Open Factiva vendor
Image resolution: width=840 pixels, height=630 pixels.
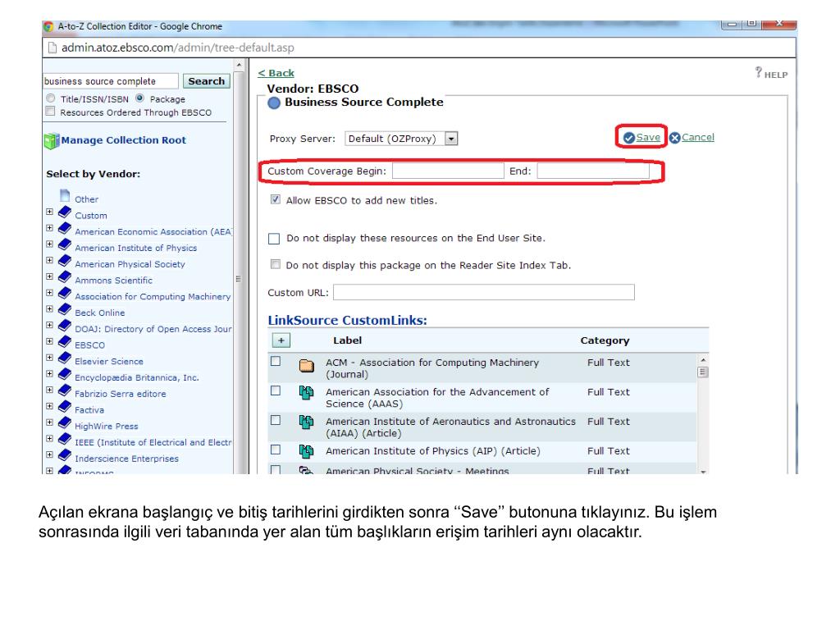coord(89,410)
